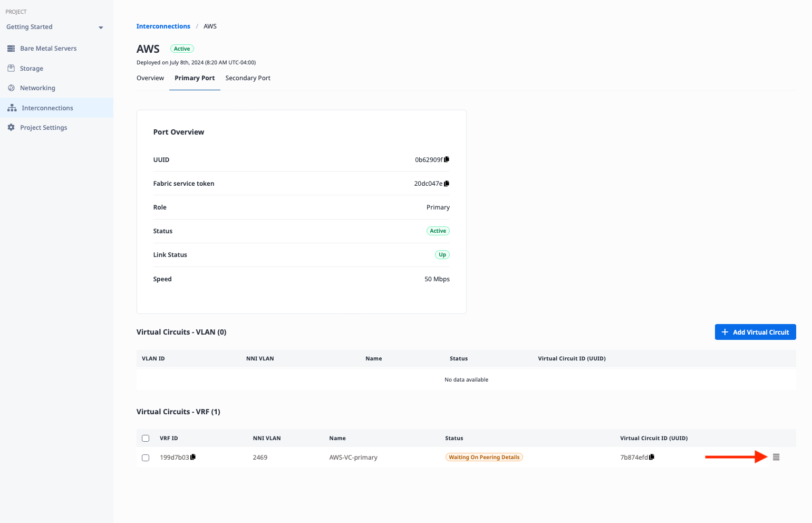
Task: Click the deployed date text
Action: click(x=196, y=62)
